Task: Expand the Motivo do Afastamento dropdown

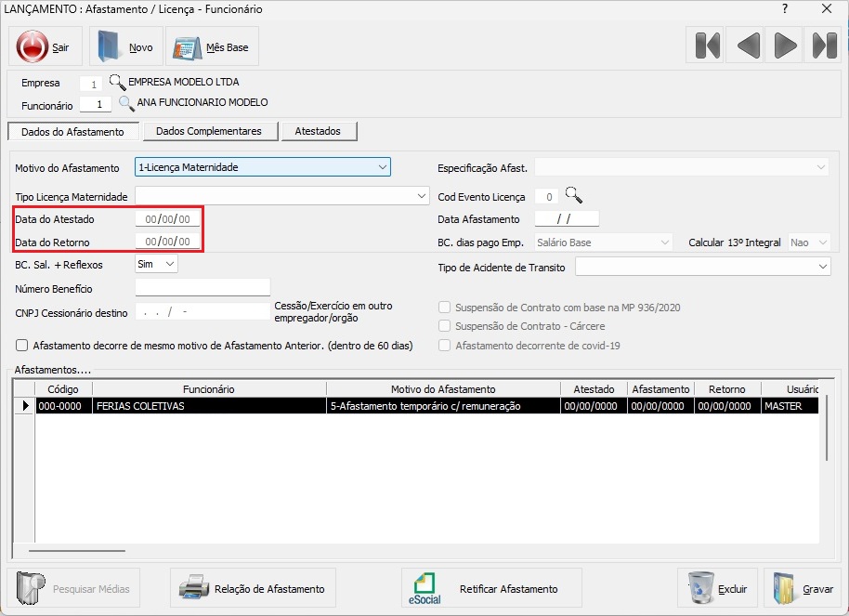Action: 382,167
